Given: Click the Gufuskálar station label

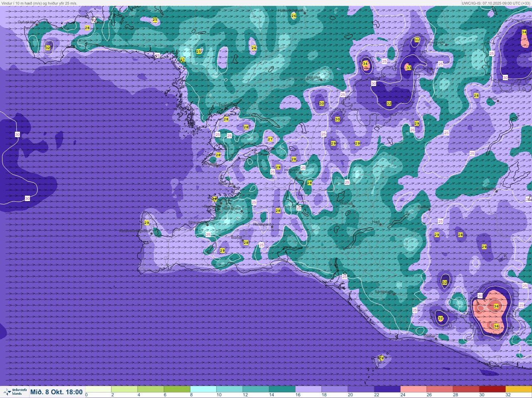Looking at the screenshot, I should 26,22.
